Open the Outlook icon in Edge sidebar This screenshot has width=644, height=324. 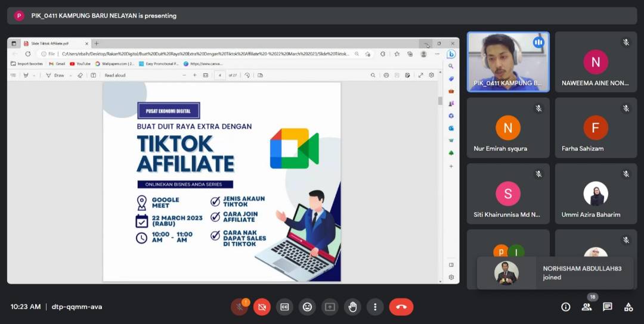coord(451,128)
